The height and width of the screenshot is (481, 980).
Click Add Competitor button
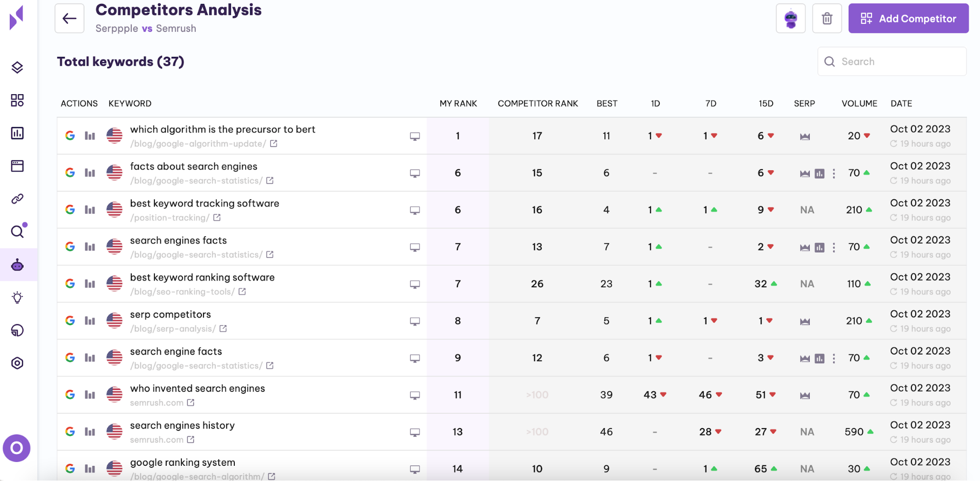pos(908,19)
